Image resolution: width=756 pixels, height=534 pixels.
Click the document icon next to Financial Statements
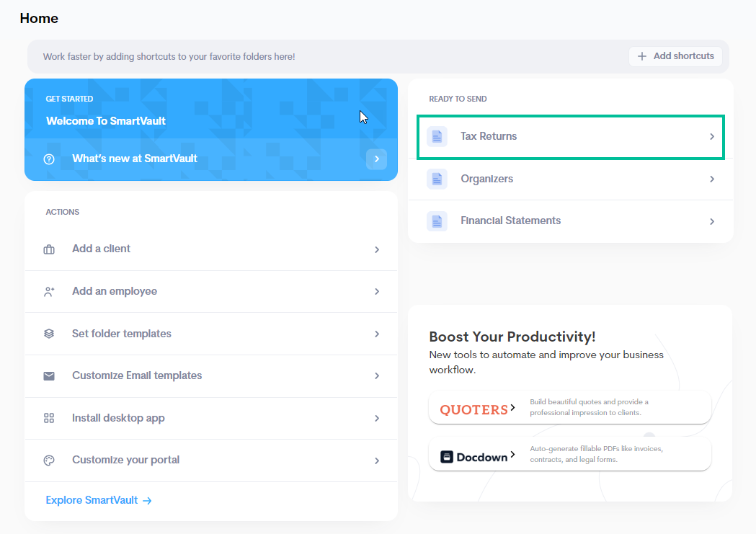pyautogui.click(x=437, y=221)
